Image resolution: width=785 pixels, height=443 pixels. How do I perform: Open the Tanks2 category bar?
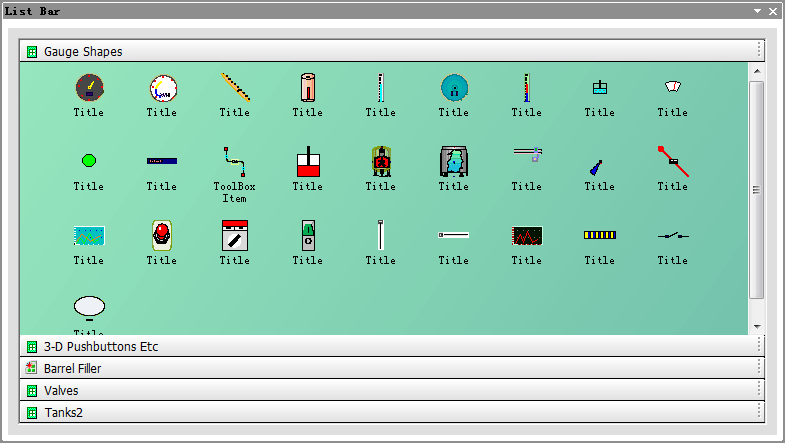point(61,412)
